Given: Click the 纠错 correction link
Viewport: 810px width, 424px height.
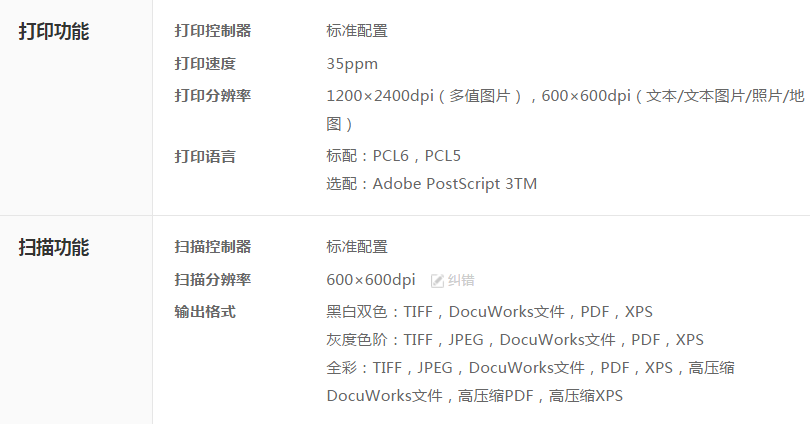Looking at the screenshot, I should click(461, 280).
